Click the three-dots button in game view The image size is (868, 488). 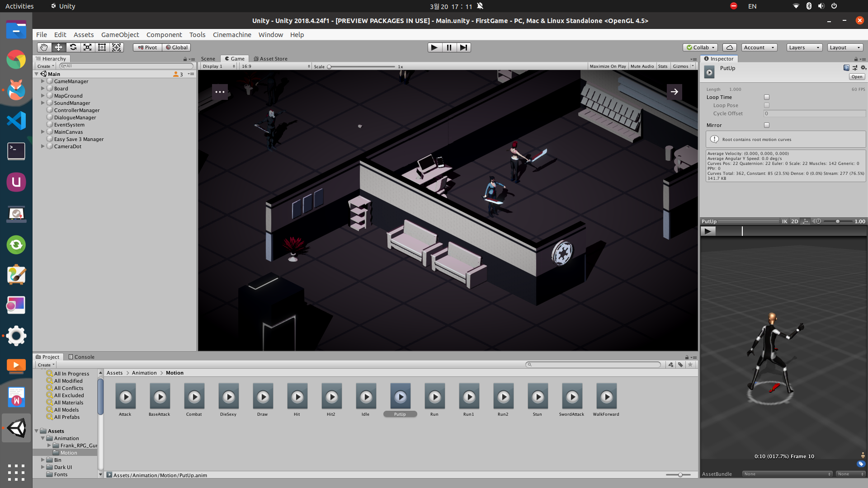220,92
